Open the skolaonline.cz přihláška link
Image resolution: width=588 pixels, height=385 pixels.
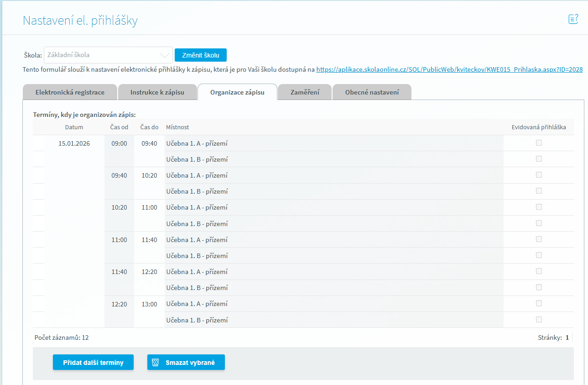[x=449, y=70]
